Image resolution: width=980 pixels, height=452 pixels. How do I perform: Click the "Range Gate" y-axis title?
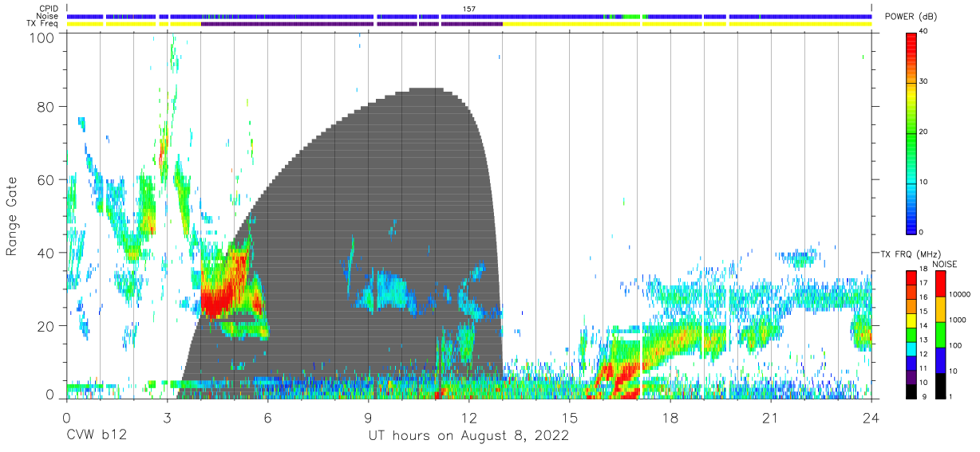(x=12, y=216)
